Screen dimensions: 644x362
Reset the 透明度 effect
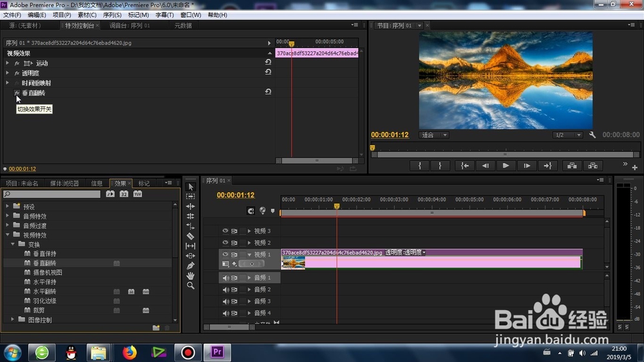point(268,72)
